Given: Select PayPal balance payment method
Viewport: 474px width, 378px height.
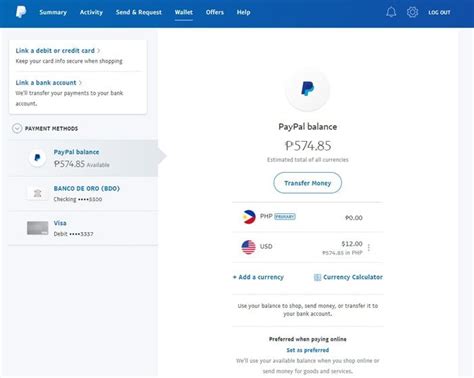Looking at the screenshot, I should pyautogui.click(x=83, y=158).
